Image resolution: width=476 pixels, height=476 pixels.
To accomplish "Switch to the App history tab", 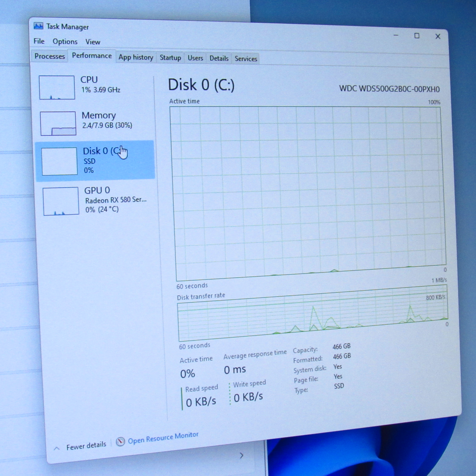I will [136, 57].
